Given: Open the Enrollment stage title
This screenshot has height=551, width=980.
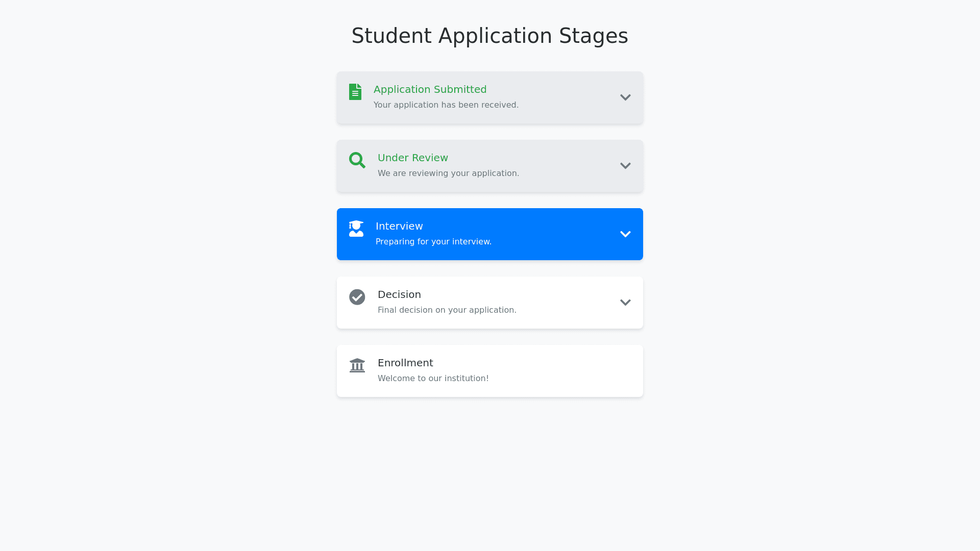Looking at the screenshot, I should (x=405, y=363).
